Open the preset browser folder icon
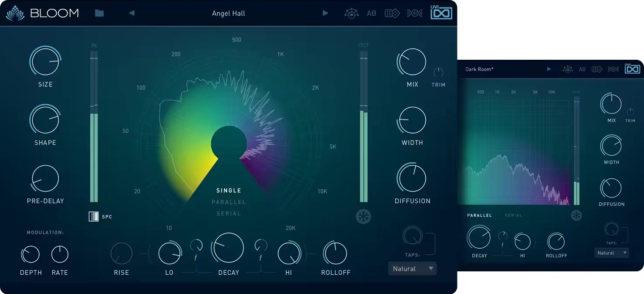This screenshot has height=294, width=644. (x=99, y=13)
